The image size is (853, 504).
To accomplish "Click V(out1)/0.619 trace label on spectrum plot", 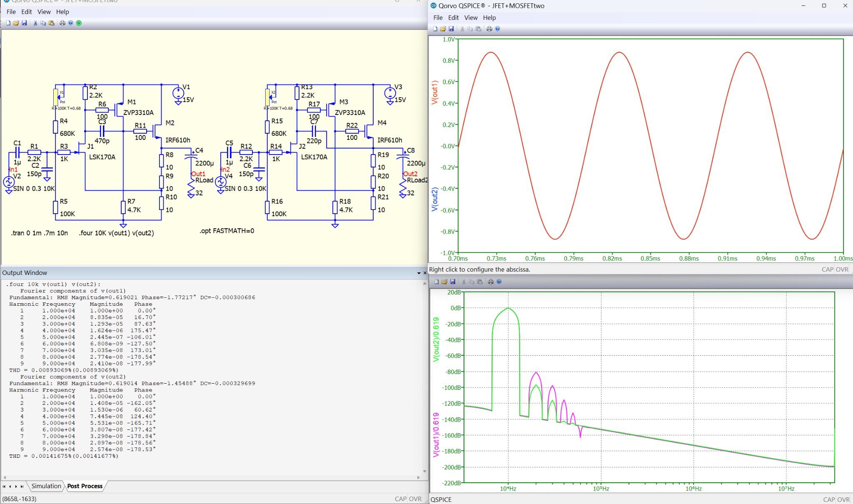I will pyautogui.click(x=436, y=434).
